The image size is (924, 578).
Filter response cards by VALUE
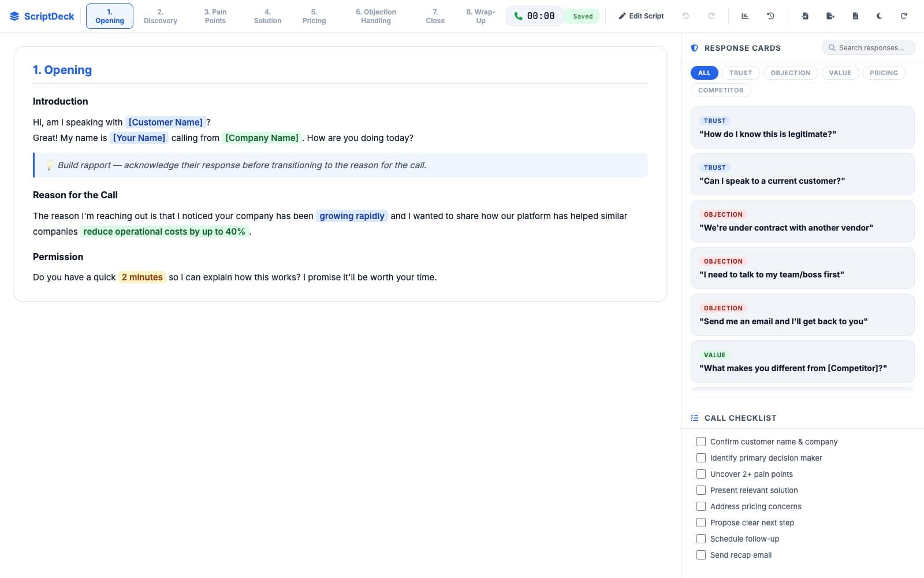(x=840, y=73)
